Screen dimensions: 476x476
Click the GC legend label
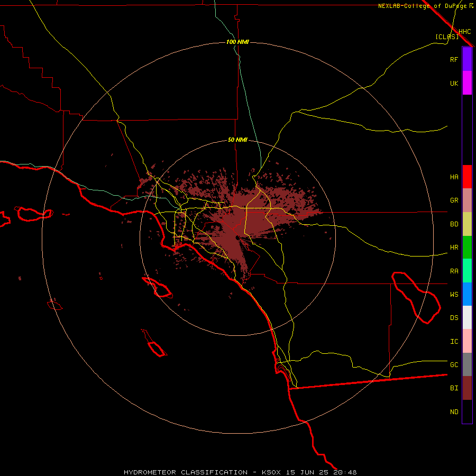(x=454, y=365)
